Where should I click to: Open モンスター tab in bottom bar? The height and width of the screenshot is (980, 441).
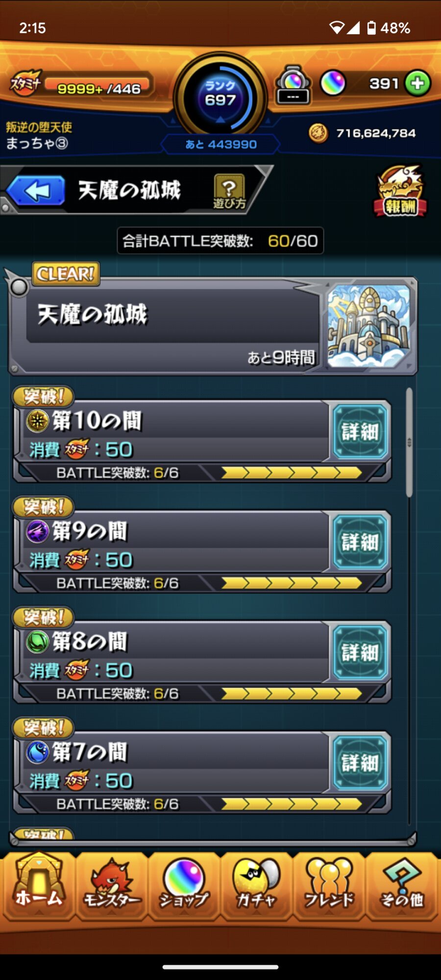[112, 887]
